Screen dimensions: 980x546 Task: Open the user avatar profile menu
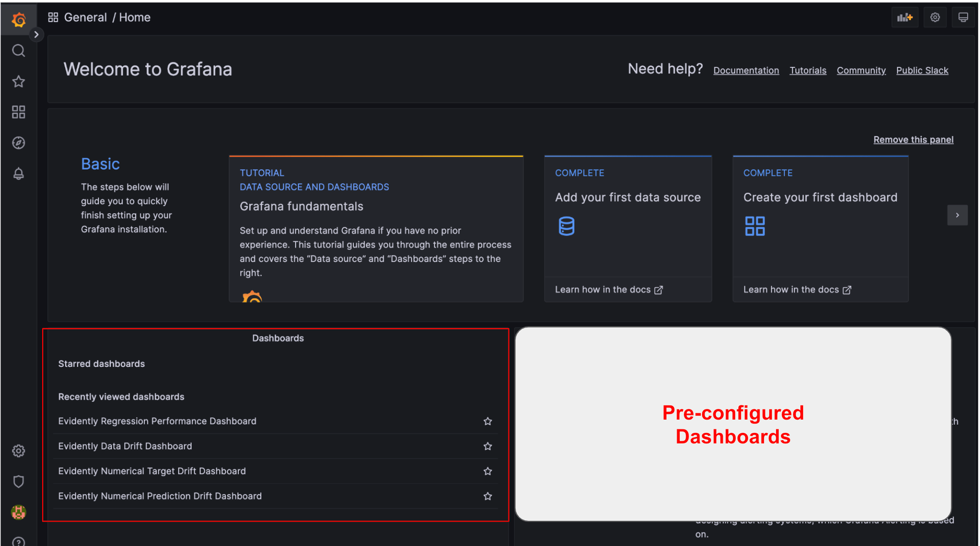point(19,512)
